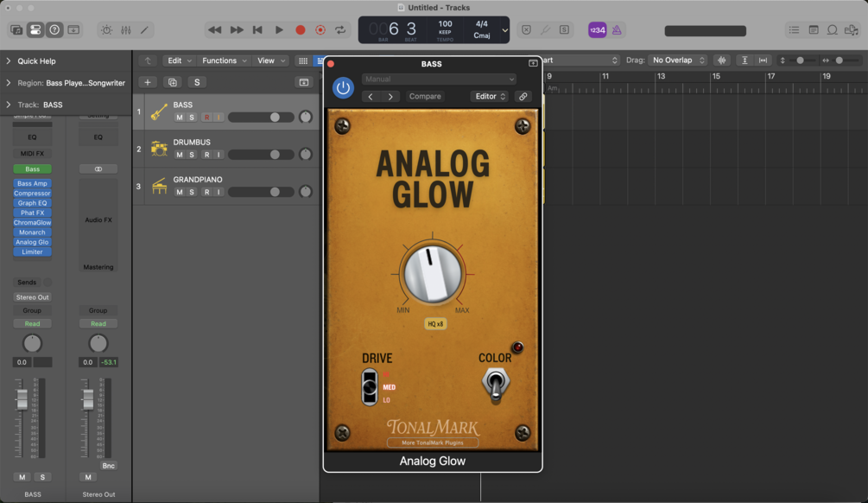Viewport: 868px width, 503px height.
Task: Toggle the Quick Help question mark button
Action: tap(54, 30)
